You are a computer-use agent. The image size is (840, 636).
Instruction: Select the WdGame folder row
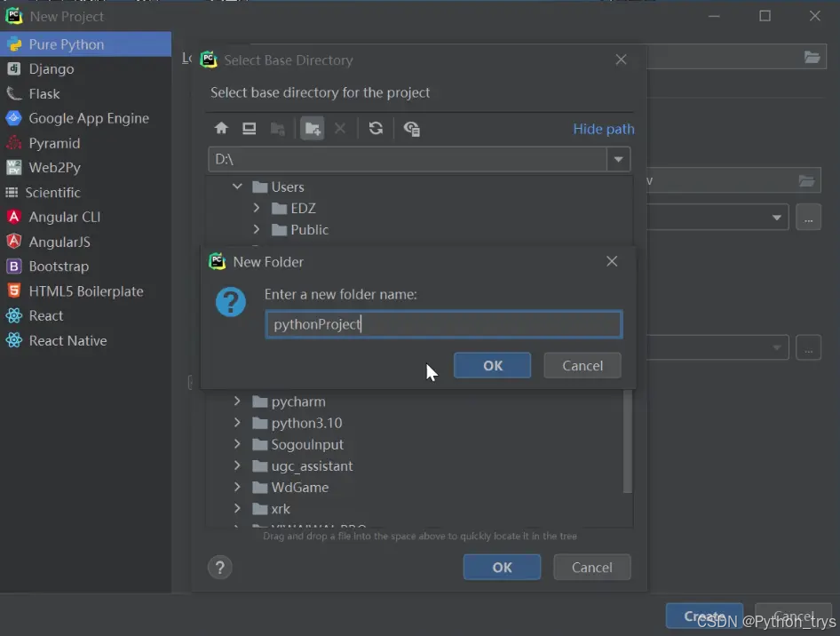(x=416, y=487)
